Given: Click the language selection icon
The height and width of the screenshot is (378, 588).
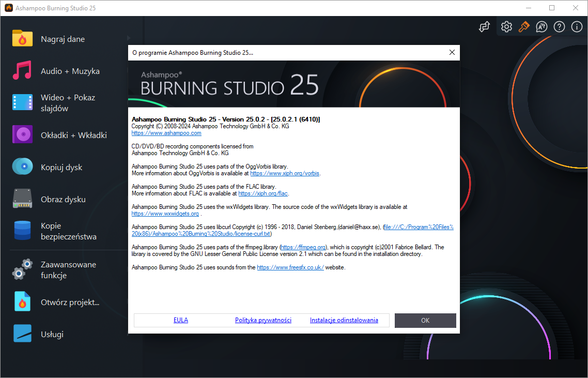Looking at the screenshot, I should tap(541, 27).
